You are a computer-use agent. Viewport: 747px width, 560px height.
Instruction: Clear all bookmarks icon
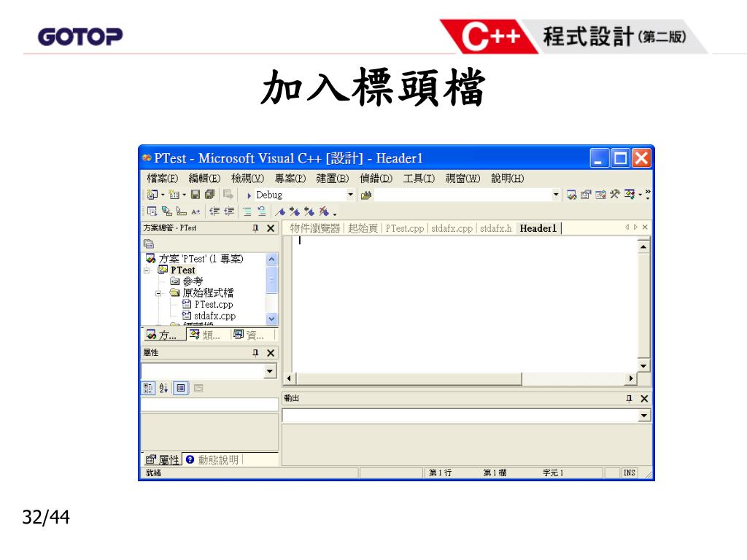(324, 211)
